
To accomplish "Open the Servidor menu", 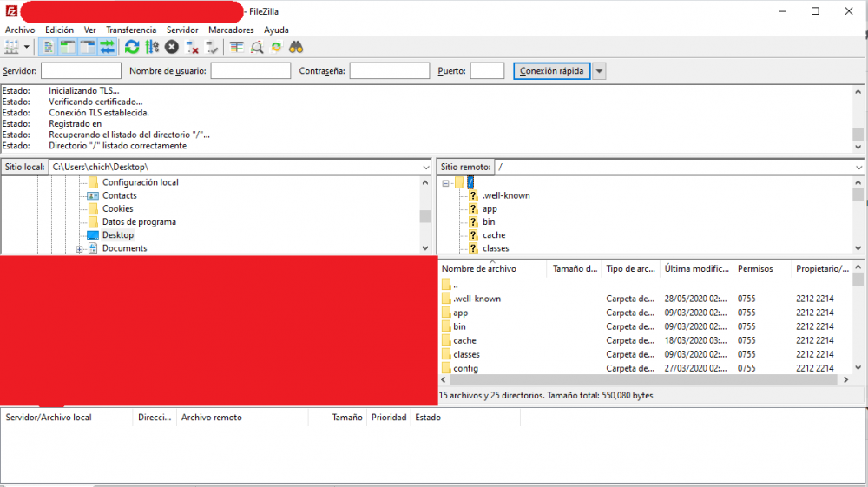I will point(182,30).
